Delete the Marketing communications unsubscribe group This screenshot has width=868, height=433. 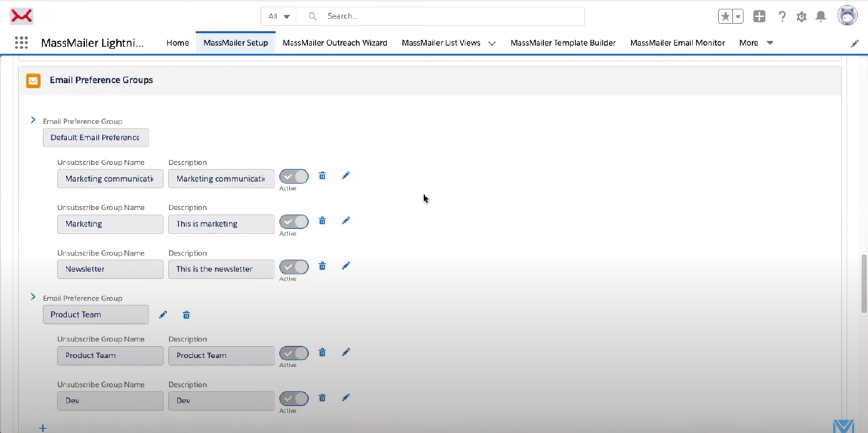click(x=322, y=176)
